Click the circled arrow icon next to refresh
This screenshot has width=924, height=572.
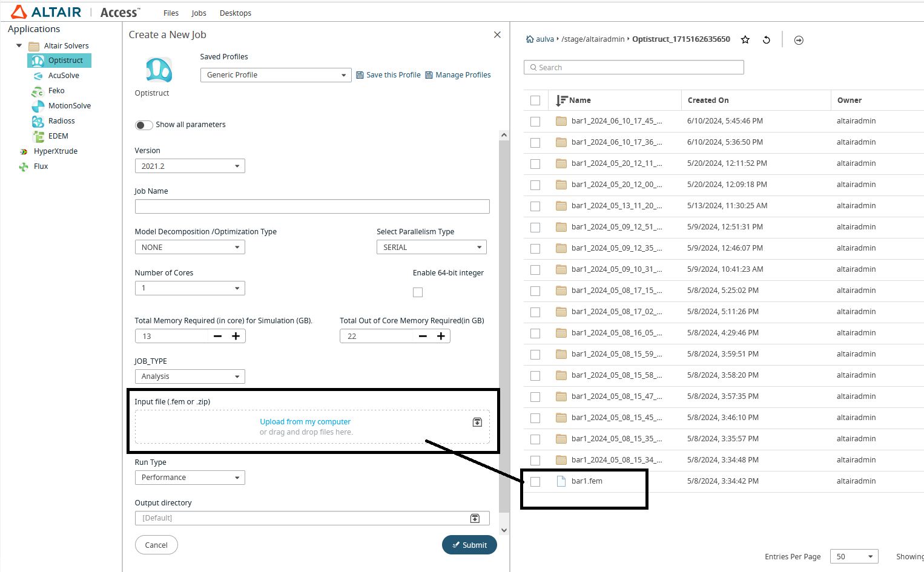(799, 40)
